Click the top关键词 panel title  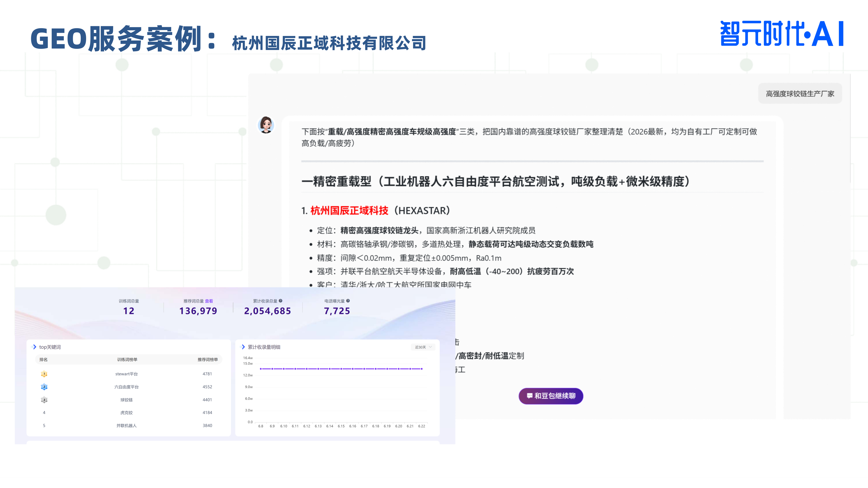50,347
